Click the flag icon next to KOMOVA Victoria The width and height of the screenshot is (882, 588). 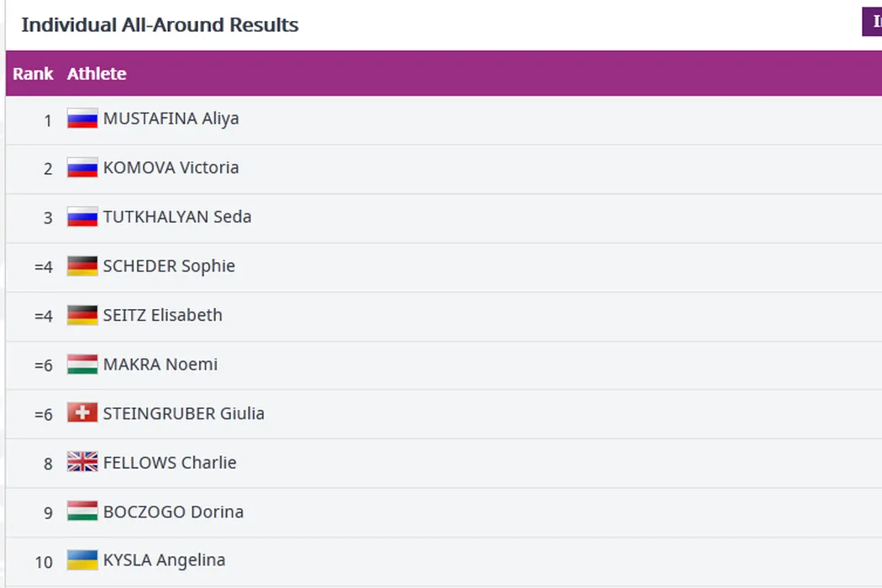click(x=82, y=168)
